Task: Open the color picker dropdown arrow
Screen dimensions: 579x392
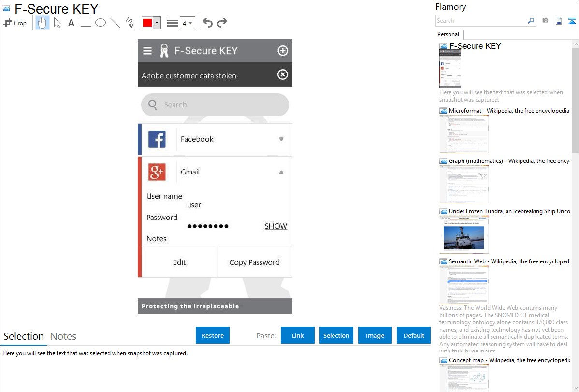Action: click(157, 23)
